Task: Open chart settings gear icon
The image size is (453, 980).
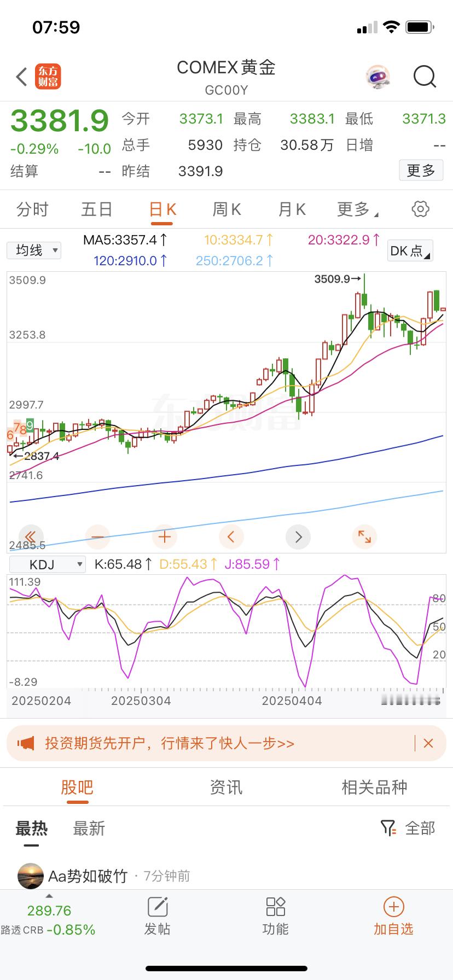Action: point(420,209)
